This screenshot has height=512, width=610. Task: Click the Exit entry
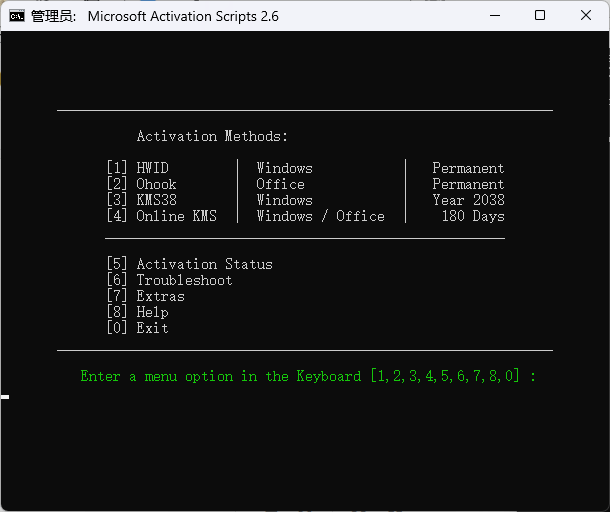138,328
